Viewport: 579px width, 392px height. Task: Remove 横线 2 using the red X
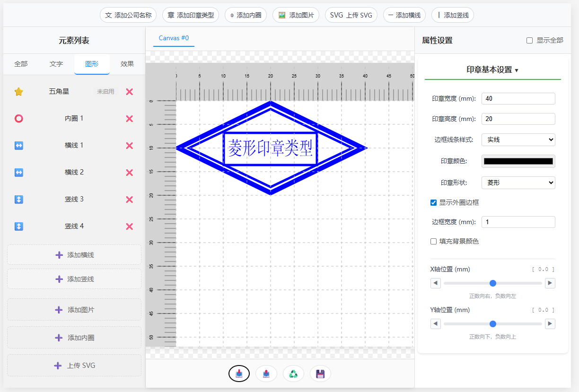(x=130, y=173)
